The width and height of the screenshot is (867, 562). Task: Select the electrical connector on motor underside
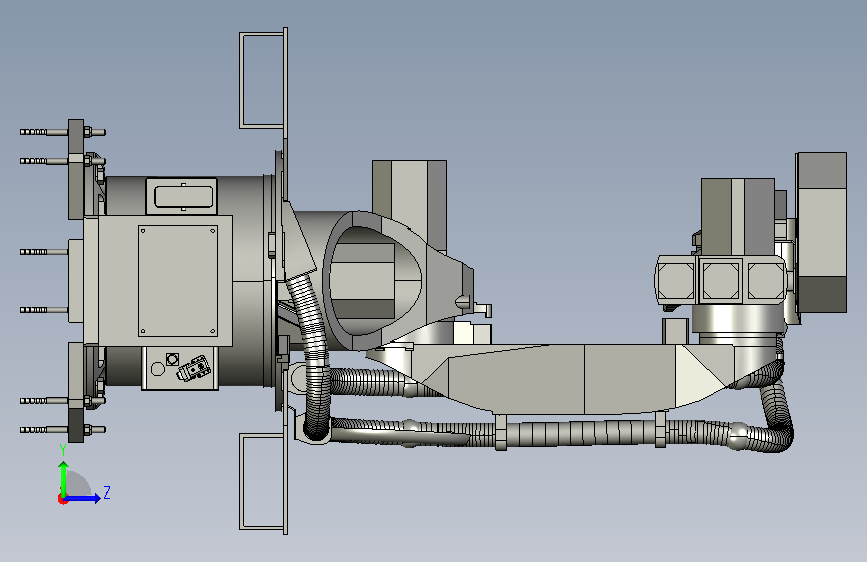click(x=194, y=367)
